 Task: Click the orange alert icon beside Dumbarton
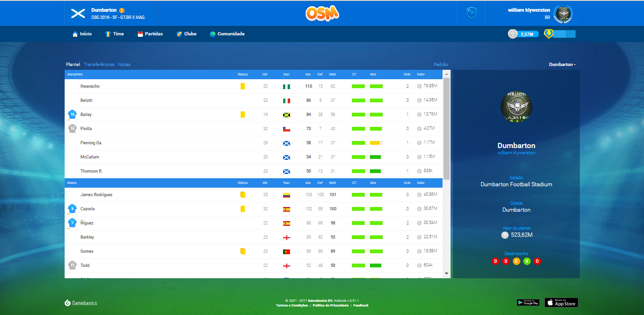pos(122,10)
